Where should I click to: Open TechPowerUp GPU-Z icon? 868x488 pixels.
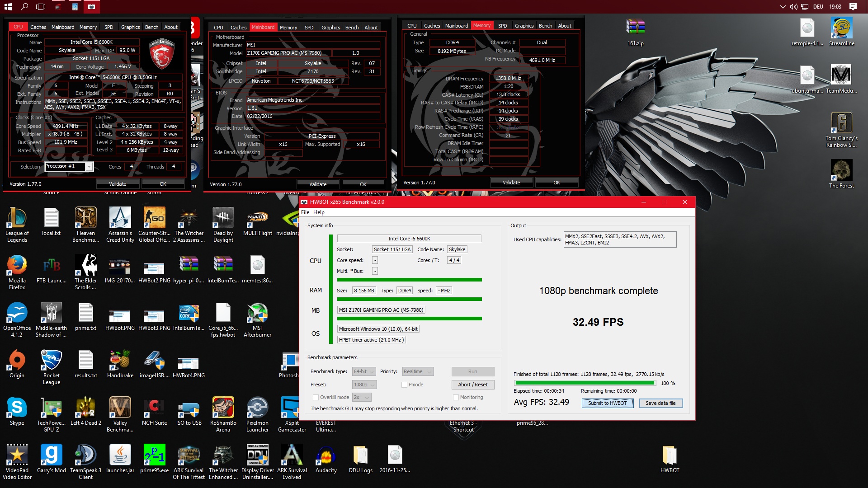(51, 414)
